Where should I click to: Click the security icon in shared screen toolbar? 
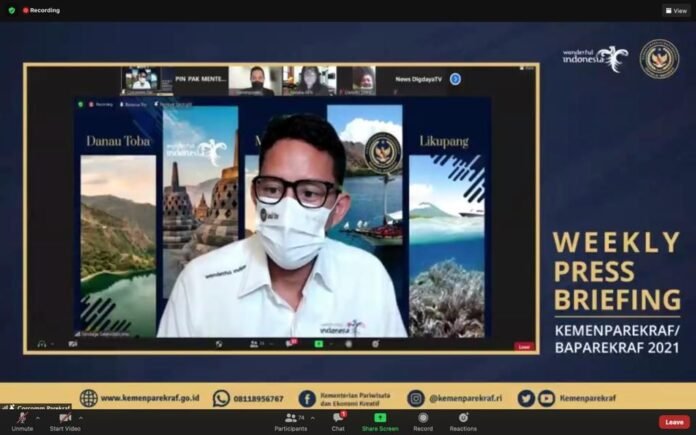point(218,344)
